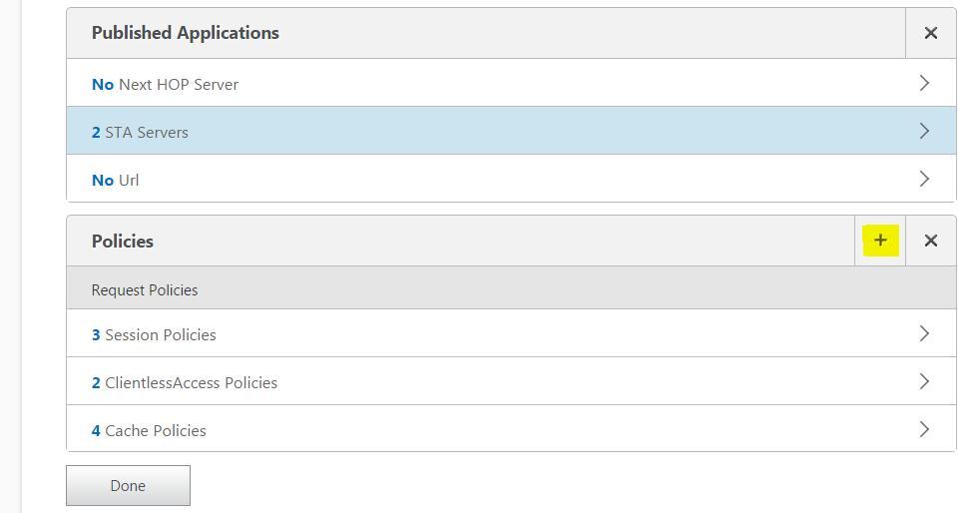Click the '4' count beside Cache Policies
The image size is (980, 513).
[96, 431]
